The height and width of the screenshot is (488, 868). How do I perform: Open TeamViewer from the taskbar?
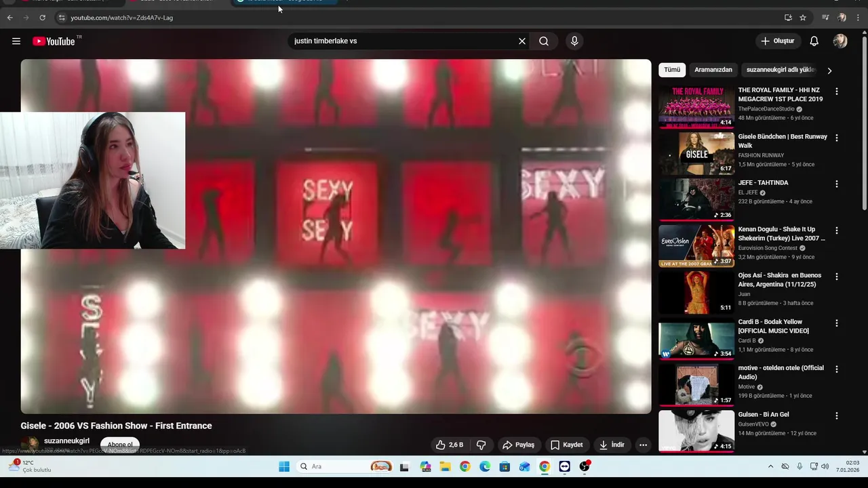click(x=564, y=466)
